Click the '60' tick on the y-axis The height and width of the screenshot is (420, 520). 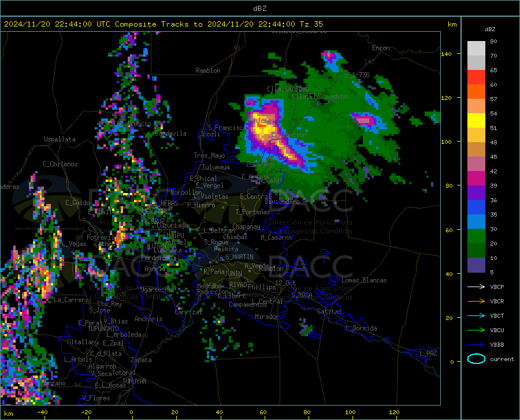449,230
